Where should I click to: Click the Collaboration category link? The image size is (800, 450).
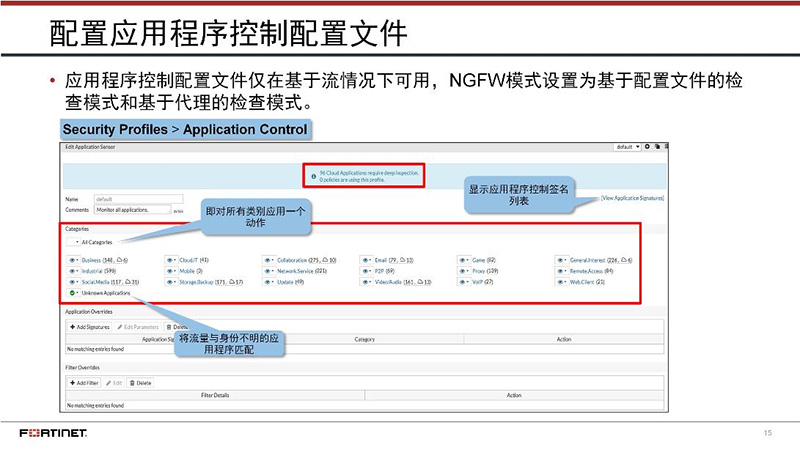click(x=292, y=260)
